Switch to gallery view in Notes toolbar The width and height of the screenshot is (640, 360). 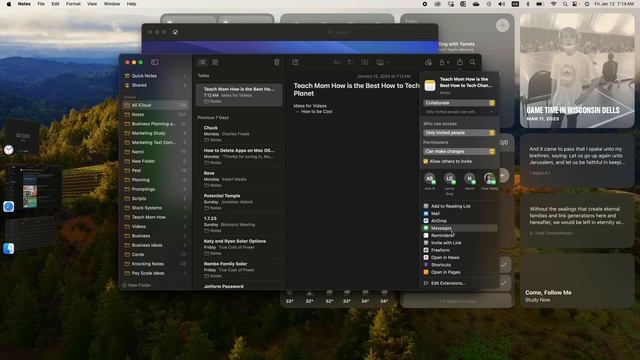point(215,62)
